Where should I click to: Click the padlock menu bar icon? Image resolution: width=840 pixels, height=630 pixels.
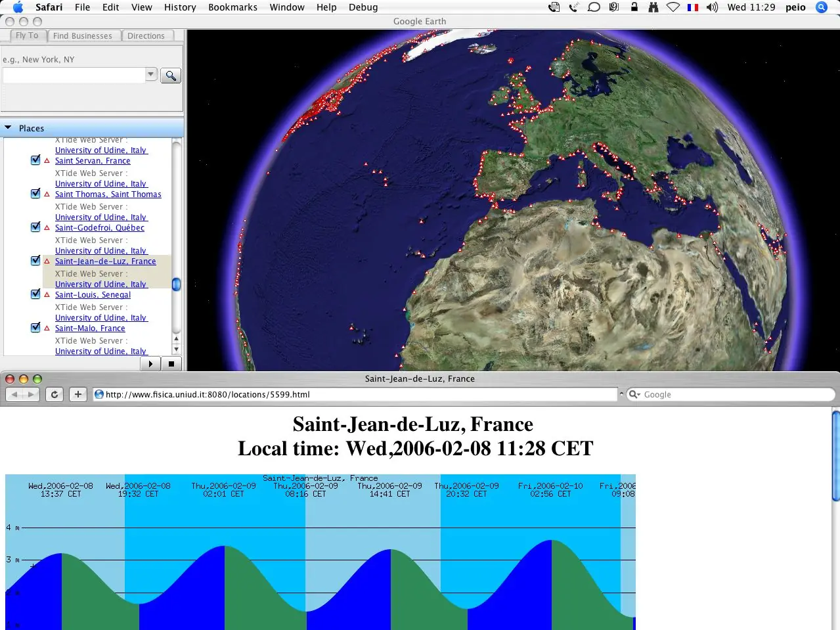634,7
